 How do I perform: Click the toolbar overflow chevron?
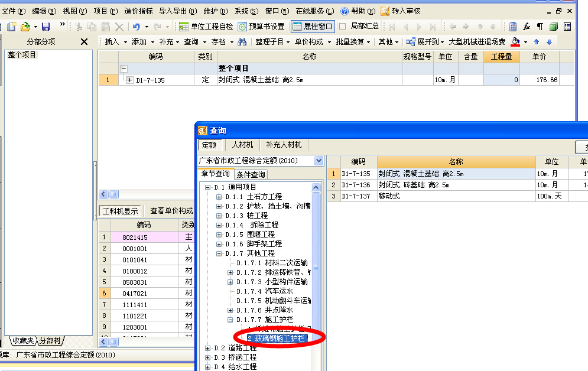(62, 24)
